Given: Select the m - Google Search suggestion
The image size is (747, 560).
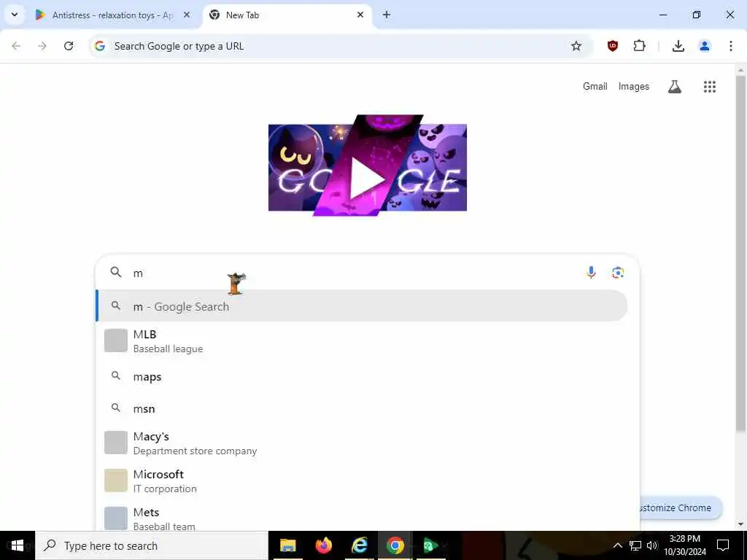Looking at the screenshot, I should coord(362,306).
